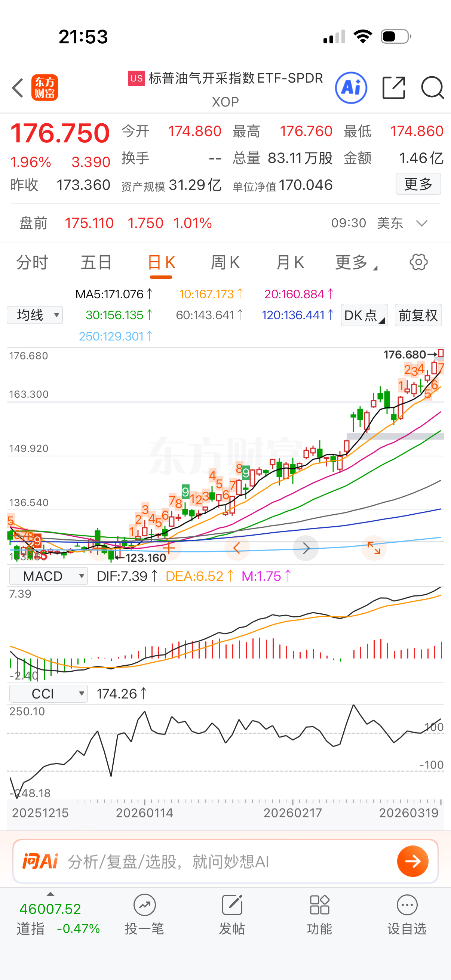The height and width of the screenshot is (980, 451).
Task: Zoom in chart with plus icon
Action: tap(169, 548)
